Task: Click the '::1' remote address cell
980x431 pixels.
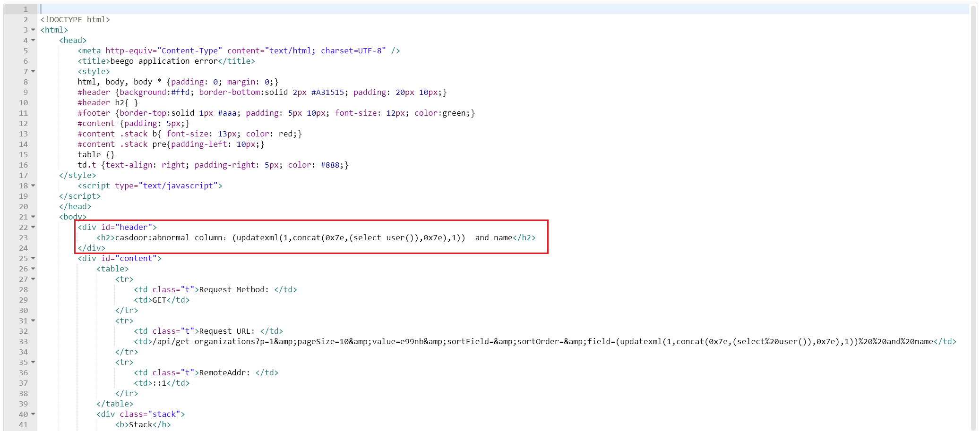Action: pos(159,383)
